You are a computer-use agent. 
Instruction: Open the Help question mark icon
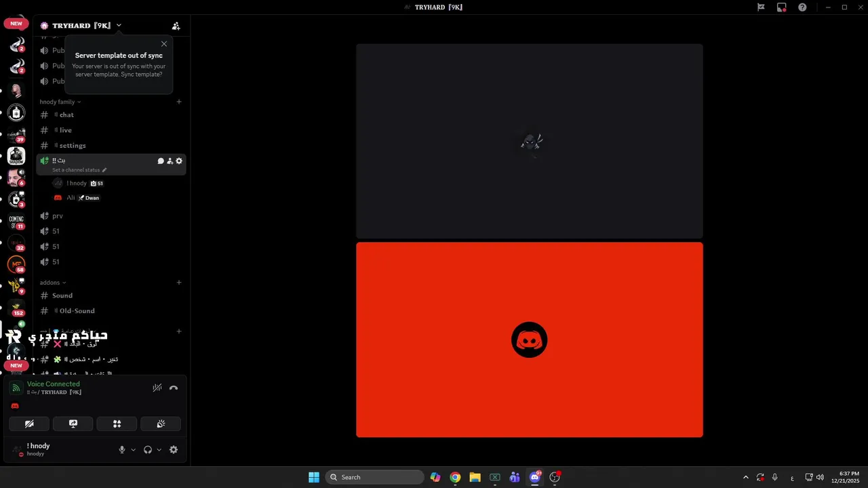[x=802, y=7]
